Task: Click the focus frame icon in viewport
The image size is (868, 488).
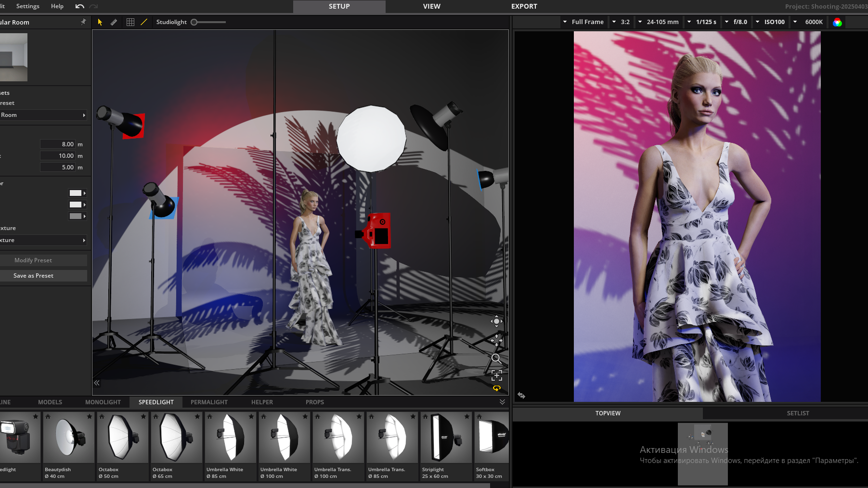Action: [x=496, y=375]
